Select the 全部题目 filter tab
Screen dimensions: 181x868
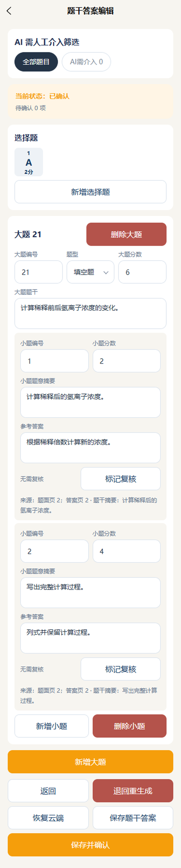point(36,62)
